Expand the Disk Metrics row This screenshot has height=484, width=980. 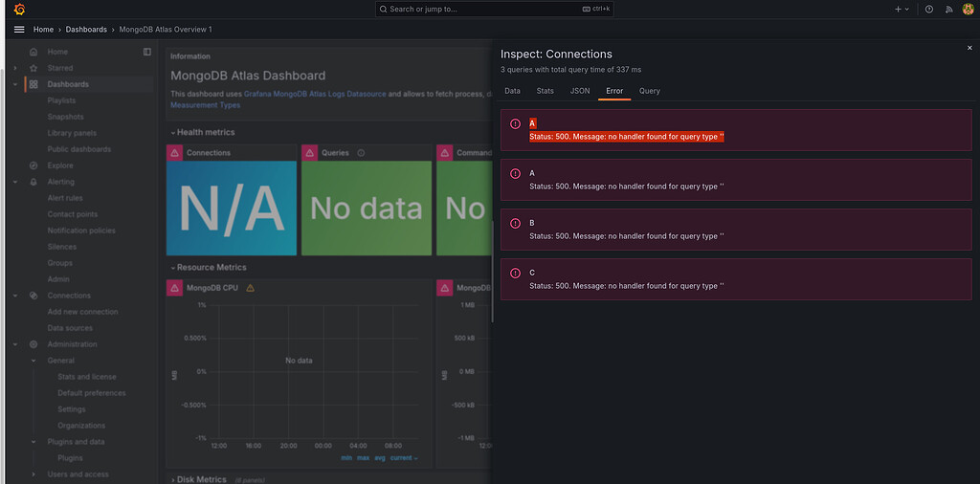172,479
